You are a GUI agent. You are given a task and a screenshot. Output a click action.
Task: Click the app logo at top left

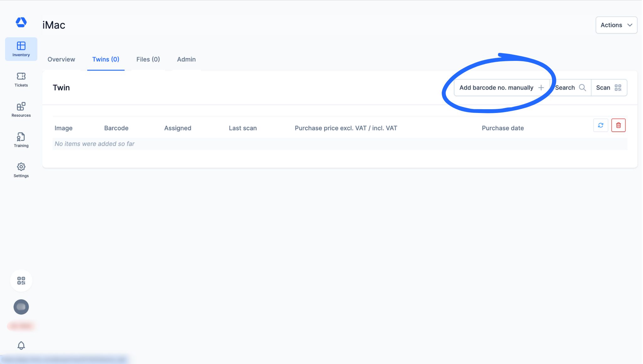21,22
